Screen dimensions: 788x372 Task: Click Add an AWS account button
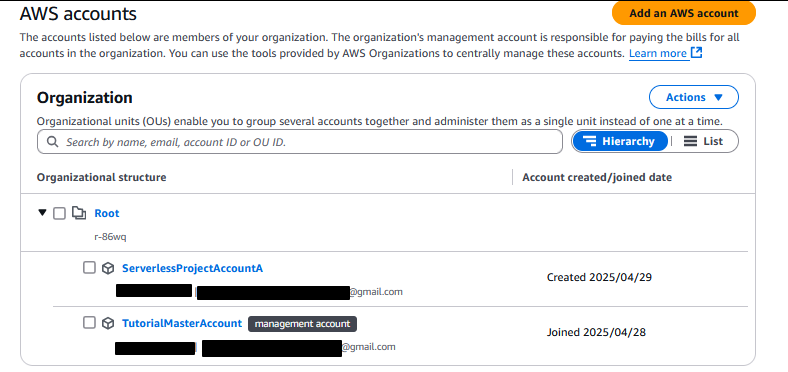coord(683,13)
